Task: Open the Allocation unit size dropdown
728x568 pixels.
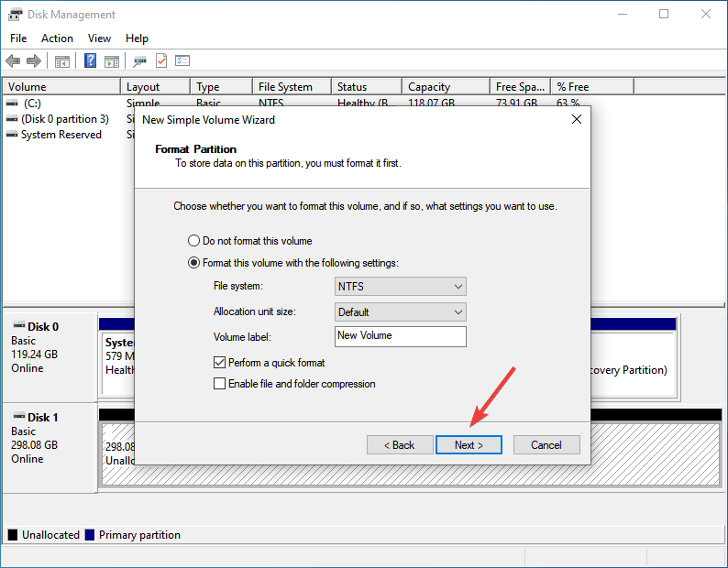Action: tap(400, 311)
